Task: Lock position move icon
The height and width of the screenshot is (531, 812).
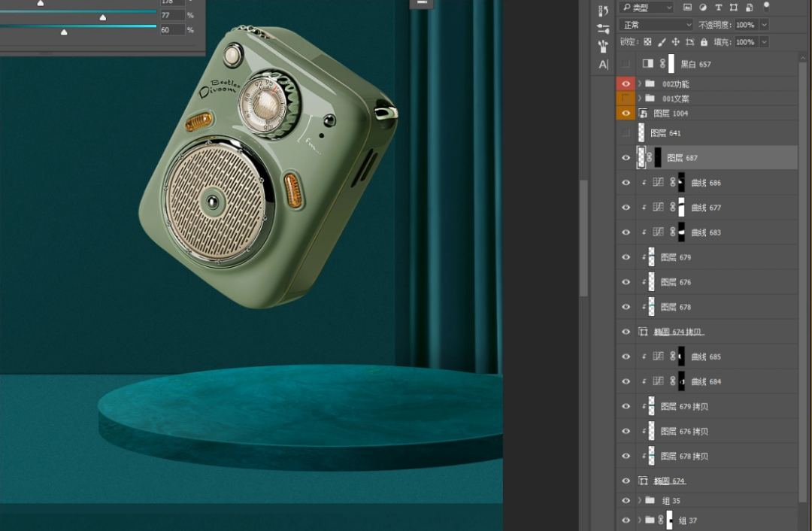Action: [675, 42]
